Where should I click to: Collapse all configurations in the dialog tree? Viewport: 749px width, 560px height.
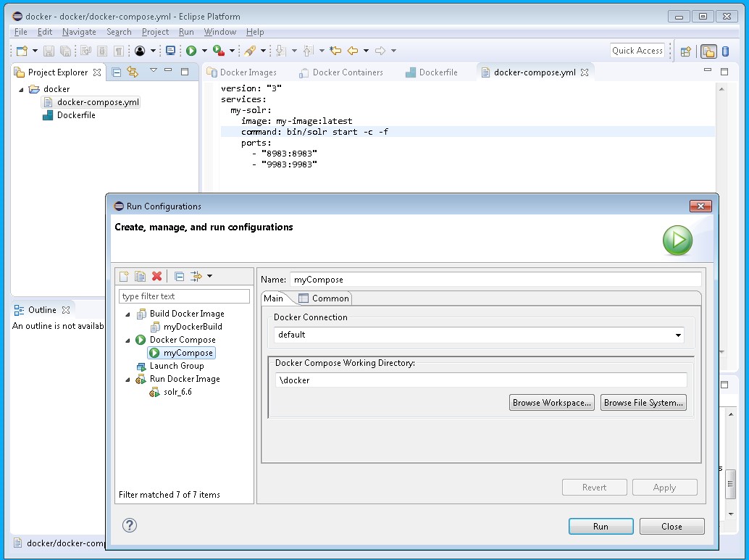179,276
